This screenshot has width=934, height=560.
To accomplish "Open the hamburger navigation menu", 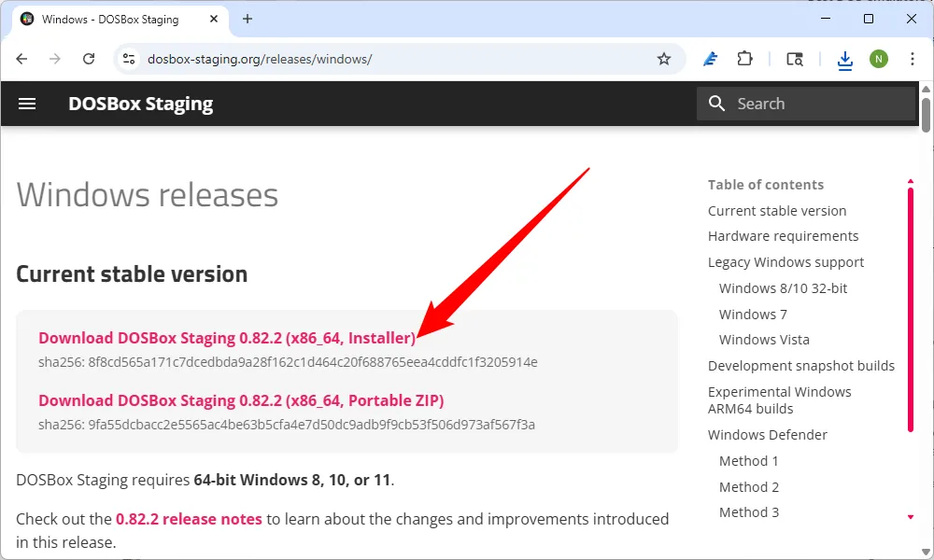I will coord(27,104).
